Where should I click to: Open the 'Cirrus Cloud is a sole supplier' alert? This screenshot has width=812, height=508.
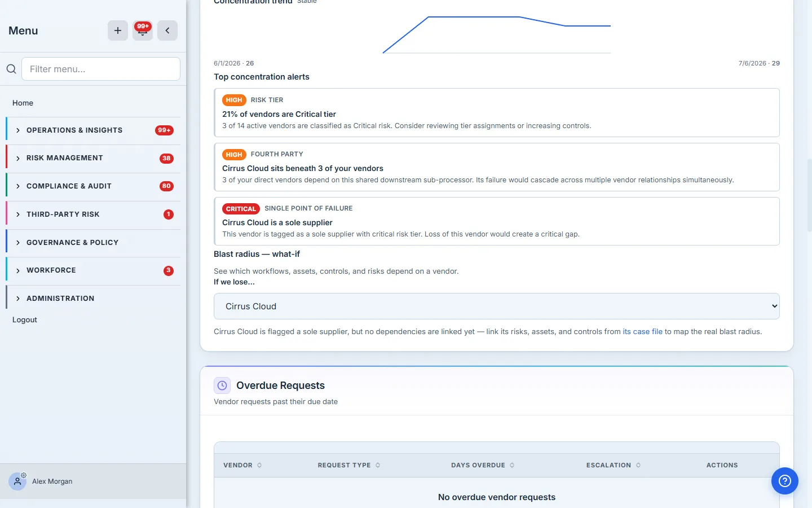(x=497, y=221)
